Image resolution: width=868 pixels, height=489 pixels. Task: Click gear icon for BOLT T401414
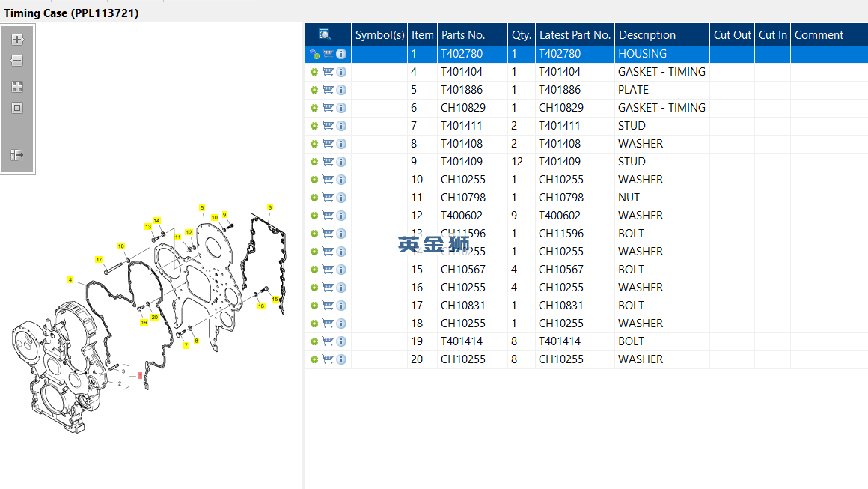(314, 341)
